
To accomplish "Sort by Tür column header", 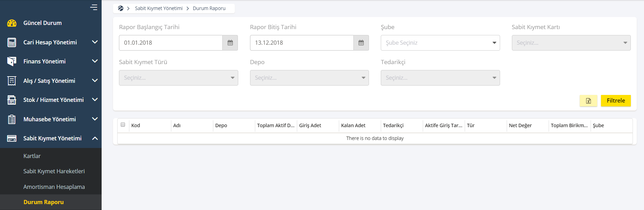I will (x=486, y=125).
